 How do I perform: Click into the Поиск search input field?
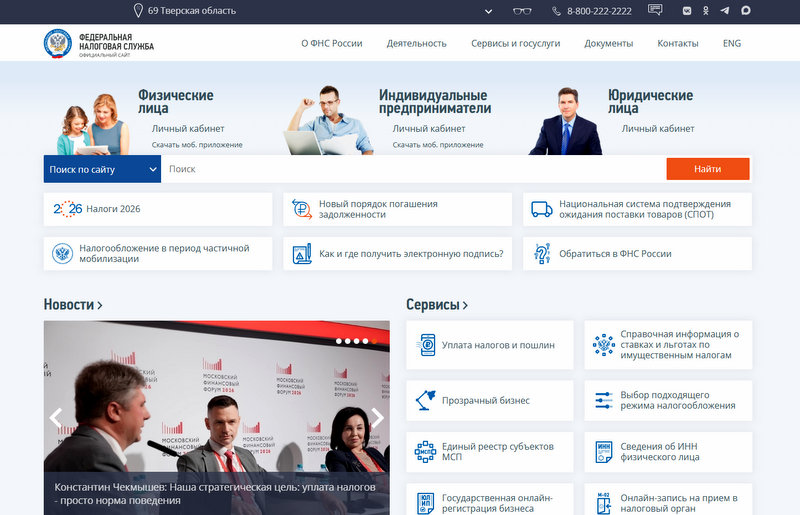point(413,169)
